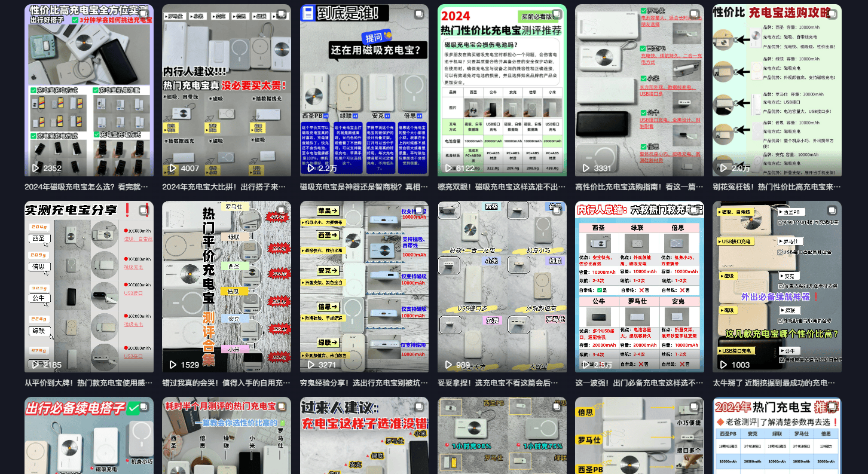This screenshot has height=474, width=868.
Task: Open the title '高性价比充电宝选购指南！看这一篇…'
Action: pyautogui.click(x=639, y=186)
